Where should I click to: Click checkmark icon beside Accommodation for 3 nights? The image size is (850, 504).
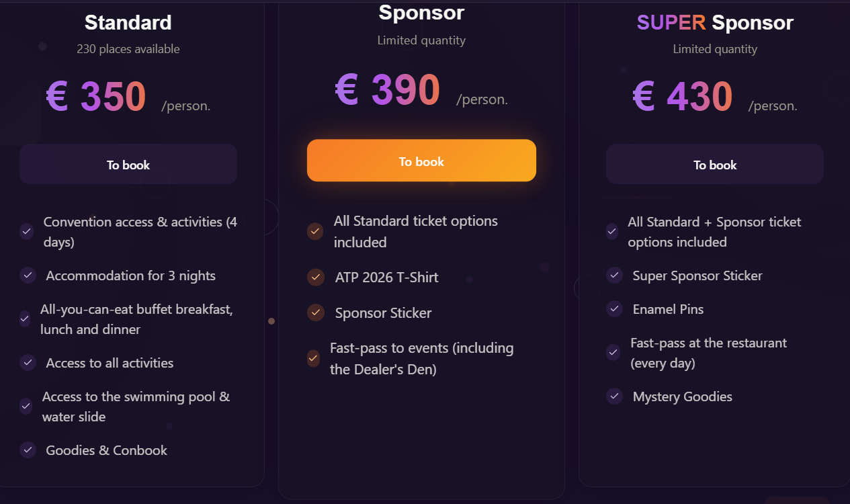pyautogui.click(x=28, y=276)
